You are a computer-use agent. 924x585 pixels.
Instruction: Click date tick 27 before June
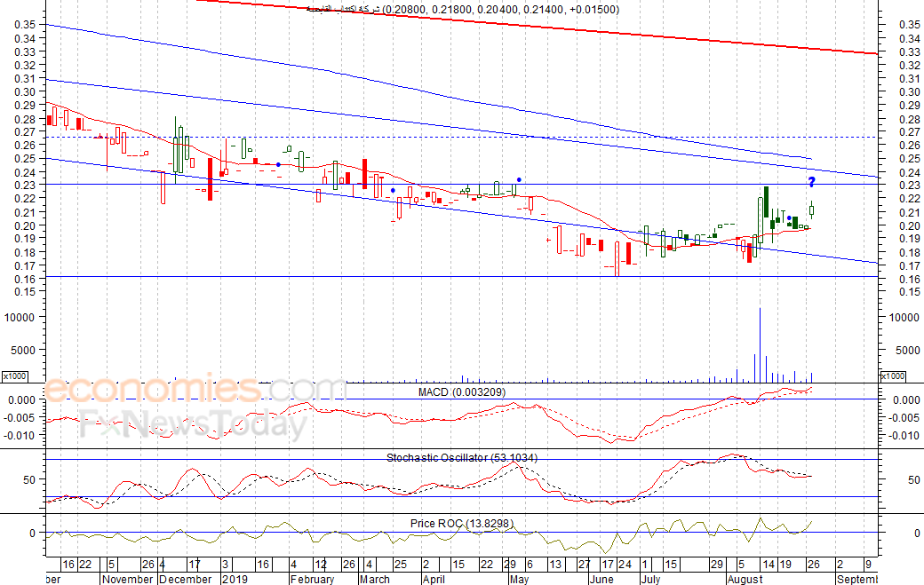pyautogui.click(x=584, y=565)
